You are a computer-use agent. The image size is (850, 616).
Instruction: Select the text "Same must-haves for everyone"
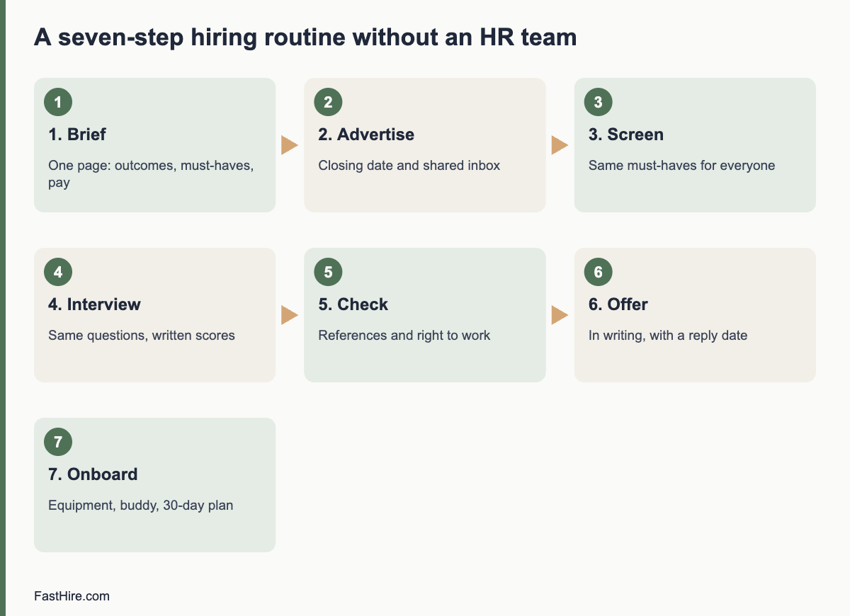(x=682, y=166)
